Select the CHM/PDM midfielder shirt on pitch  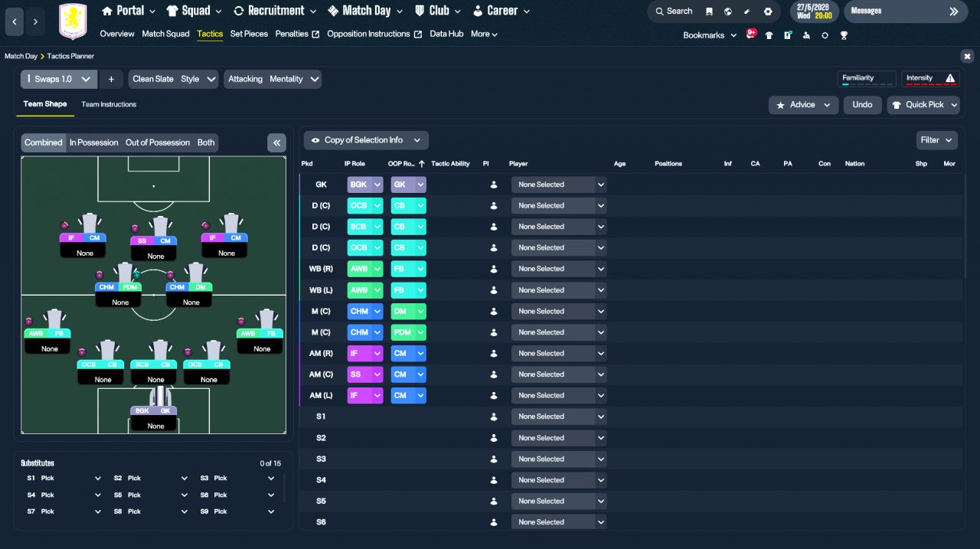click(125, 273)
